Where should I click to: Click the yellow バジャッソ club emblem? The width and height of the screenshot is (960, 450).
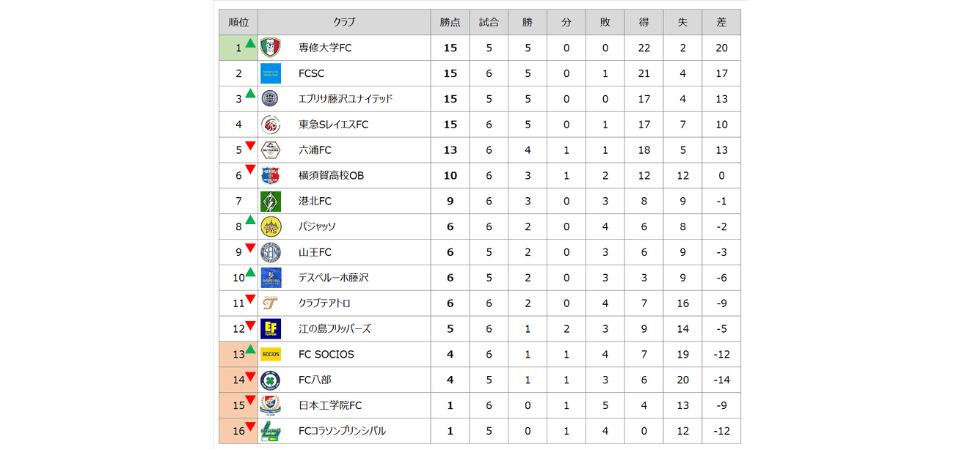click(270, 227)
